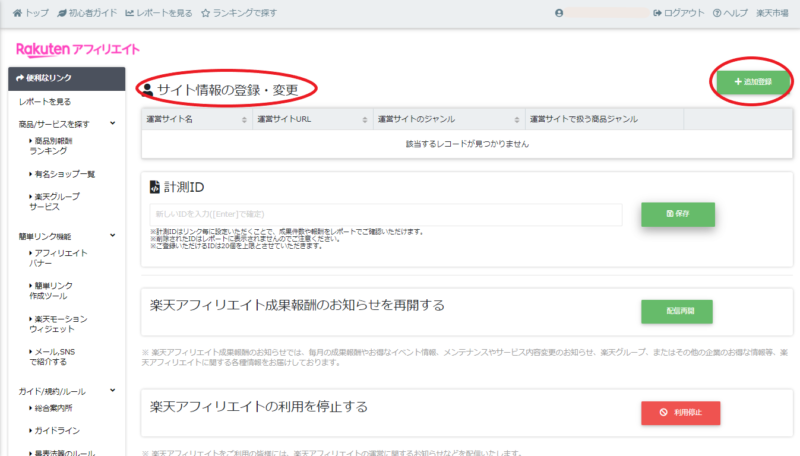Open レポートを見る in the sidebar

click(45, 102)
